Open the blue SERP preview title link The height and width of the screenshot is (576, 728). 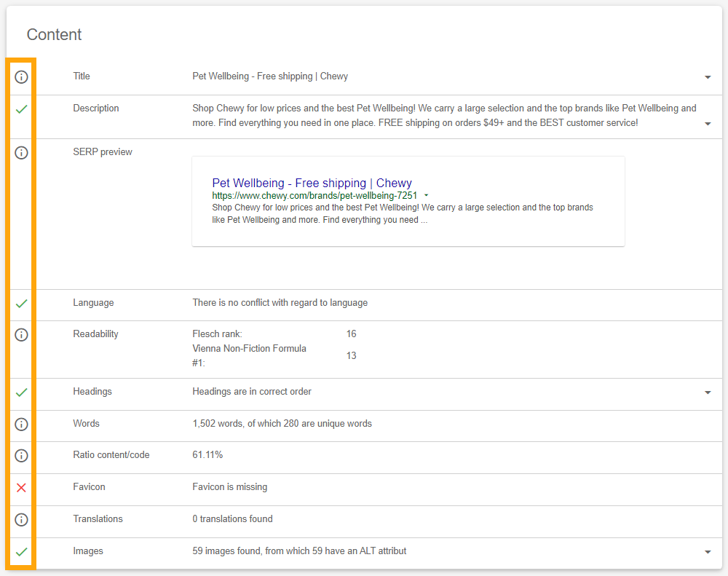[312, 183]
